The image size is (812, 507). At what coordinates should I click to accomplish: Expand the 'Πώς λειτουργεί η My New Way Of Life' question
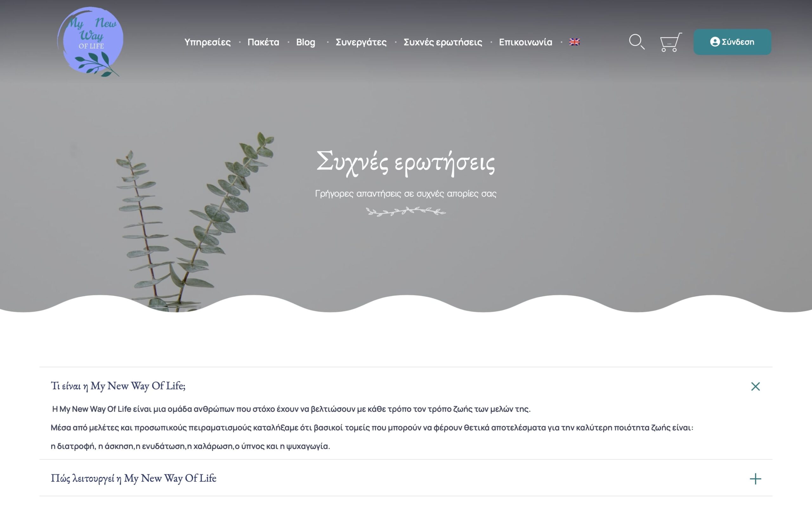tap(133, 478)
